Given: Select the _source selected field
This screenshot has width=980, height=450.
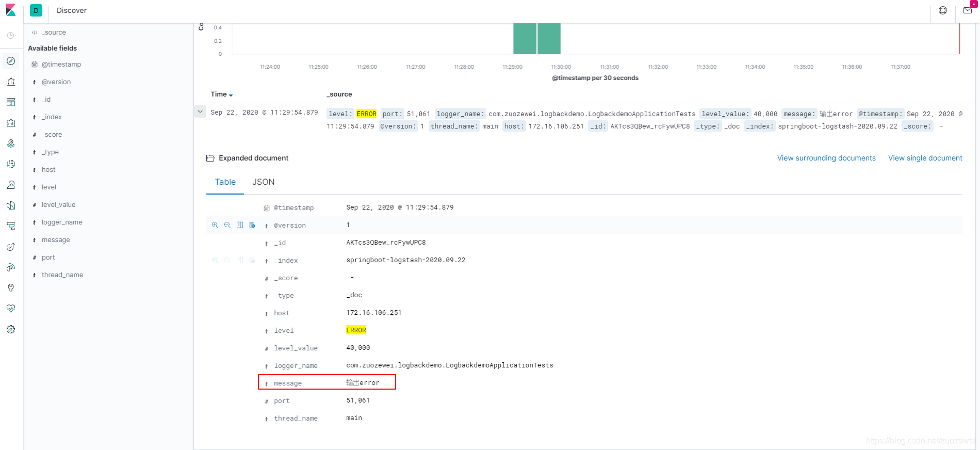Looking at the screenshot, I should (x=54, y=33).
